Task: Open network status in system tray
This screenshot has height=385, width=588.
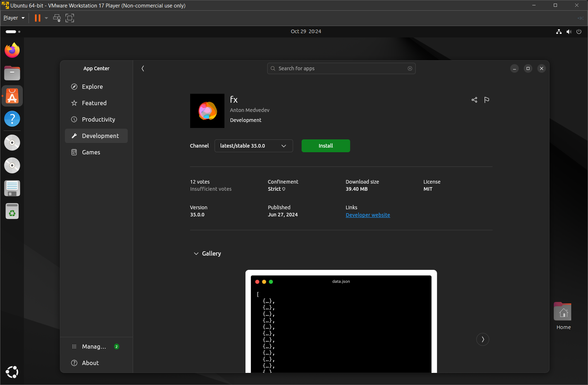Action: click(x=559, y=31)
